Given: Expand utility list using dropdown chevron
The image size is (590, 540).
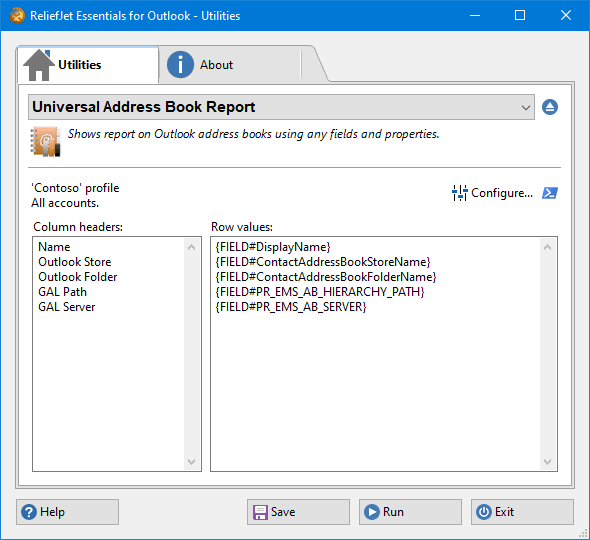Looking at the screenshot, I should [x=526, y=108].
